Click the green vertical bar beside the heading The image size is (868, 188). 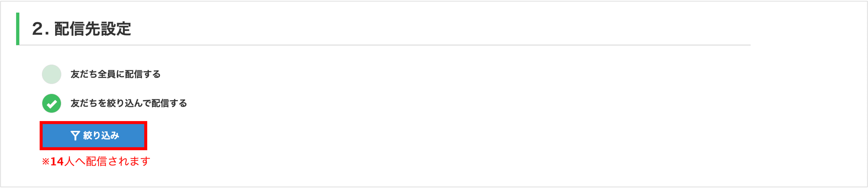click(18, 29)
